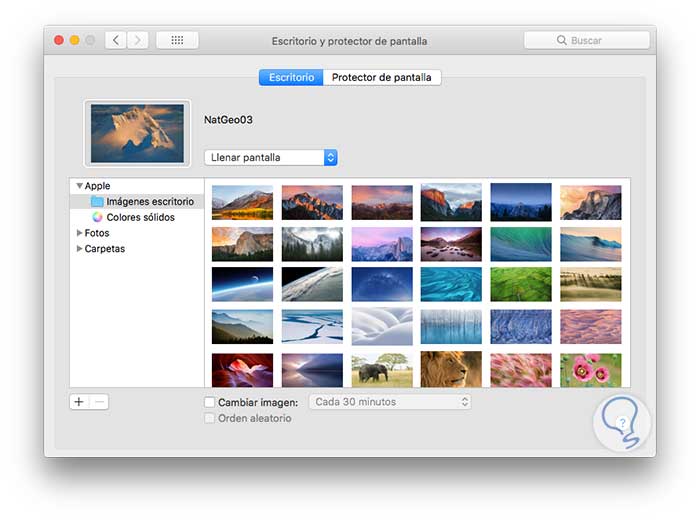
Task: Go back with the left arrow button
Action: (116, 41)
